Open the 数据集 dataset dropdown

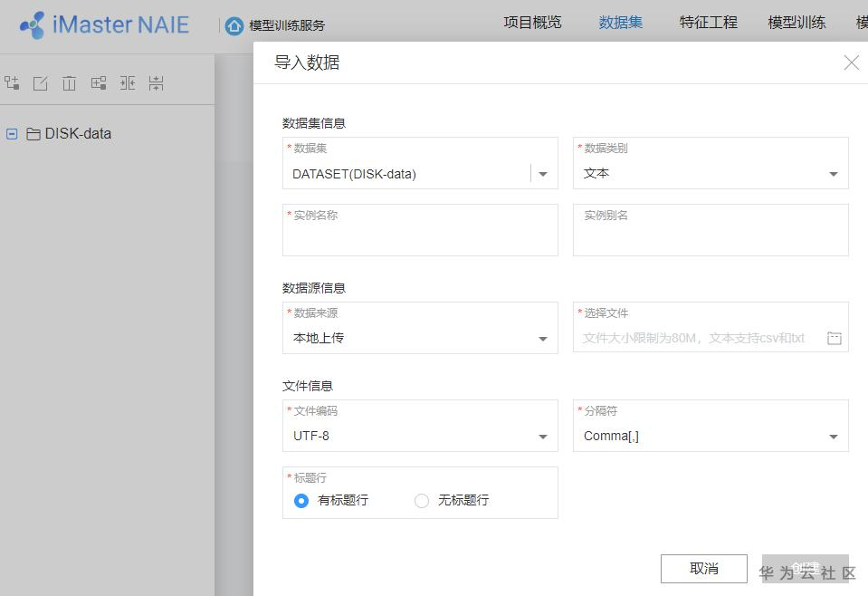pos(543,174)
